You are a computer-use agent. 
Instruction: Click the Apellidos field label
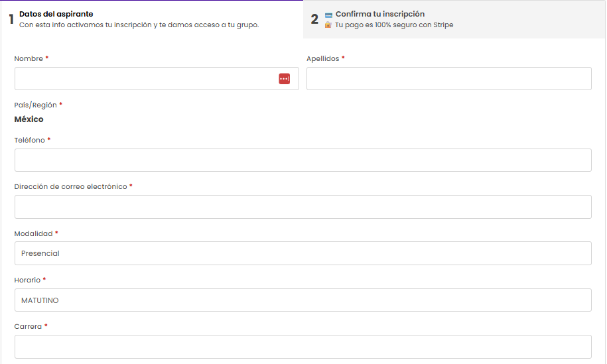tap(323, 59)
